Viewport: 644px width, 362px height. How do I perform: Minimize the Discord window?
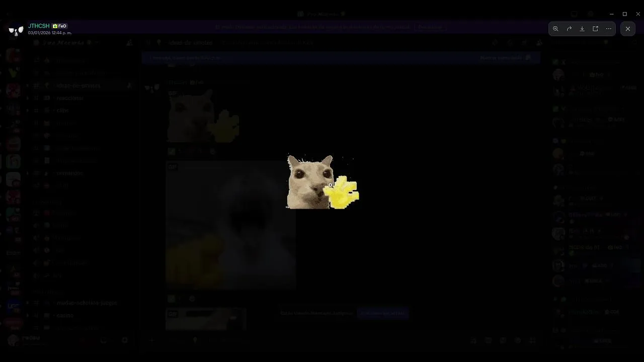(x=612, y=14)
